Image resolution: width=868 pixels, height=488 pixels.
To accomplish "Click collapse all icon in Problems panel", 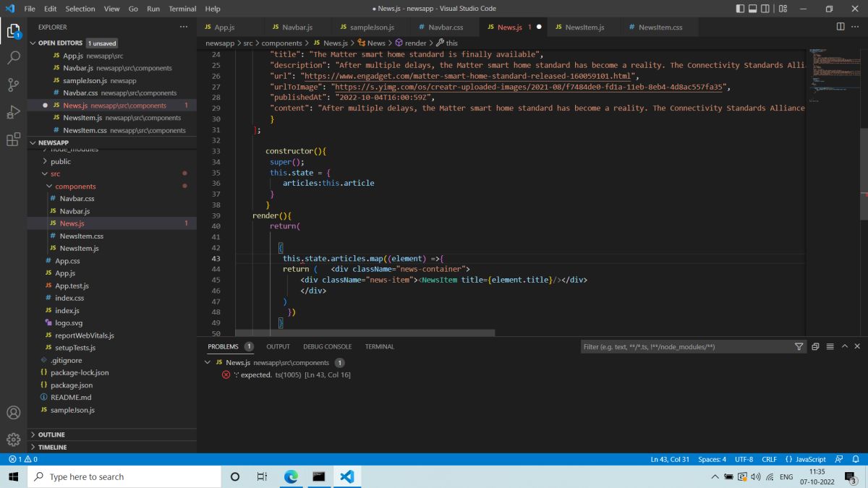I will tap(815, 347).
